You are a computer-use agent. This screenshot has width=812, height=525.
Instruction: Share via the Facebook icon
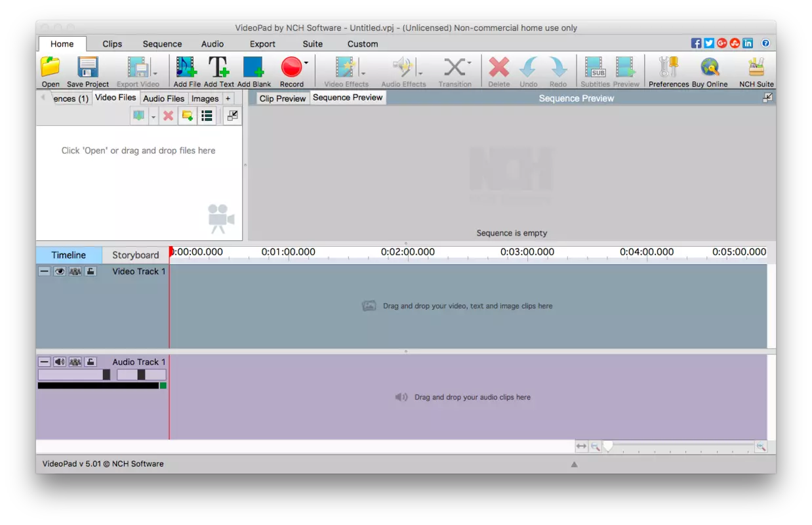pyautogui.click(x=697, y=43)
